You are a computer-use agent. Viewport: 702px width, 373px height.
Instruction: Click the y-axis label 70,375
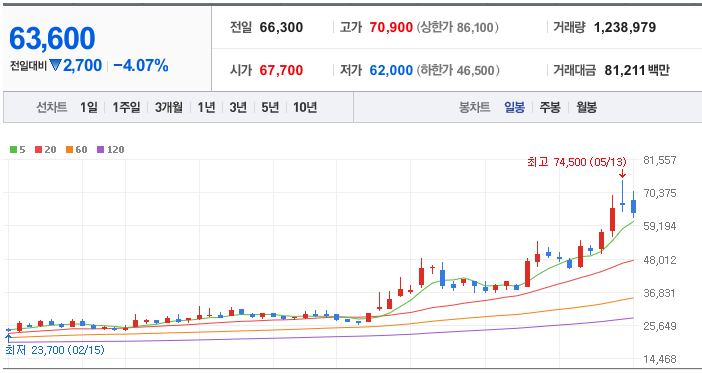[660, 193]
